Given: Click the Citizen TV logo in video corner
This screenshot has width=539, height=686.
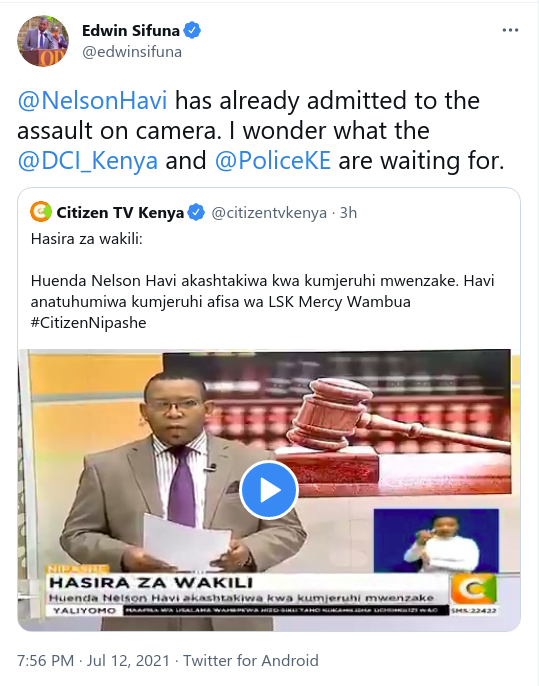Looking at the screenshot, I should [x=474, y=588].
